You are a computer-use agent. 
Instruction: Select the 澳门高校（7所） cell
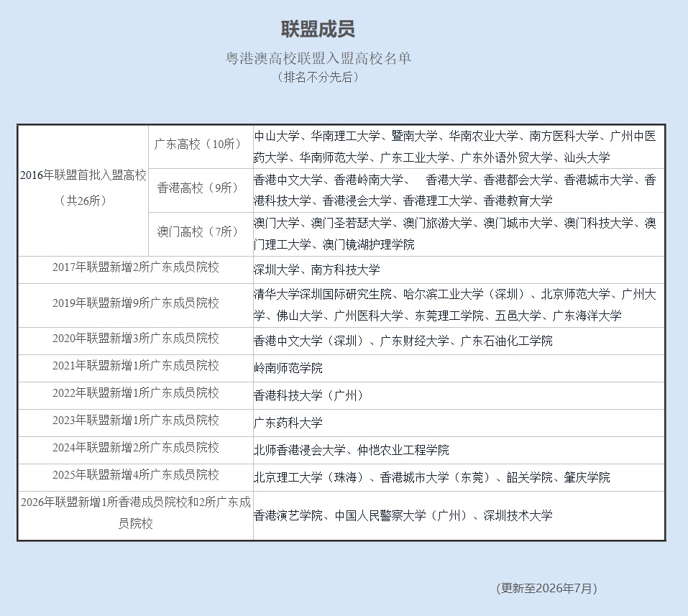(201, 234)
